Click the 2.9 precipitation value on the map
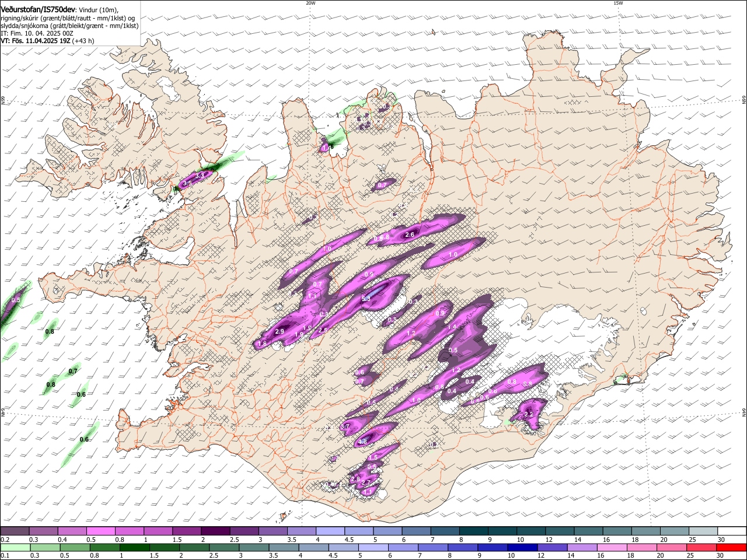 [x=280, y=331]
